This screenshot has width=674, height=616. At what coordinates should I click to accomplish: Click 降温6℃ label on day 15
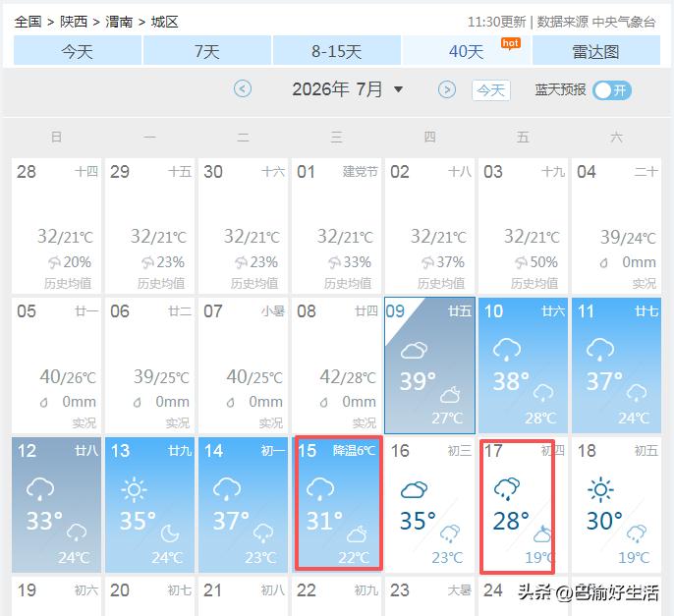coord(355,451)
